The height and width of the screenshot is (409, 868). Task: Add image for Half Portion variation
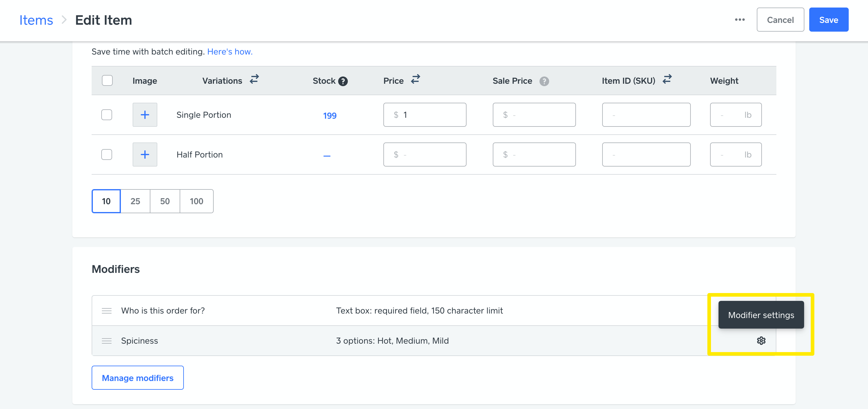coord(145,155)
